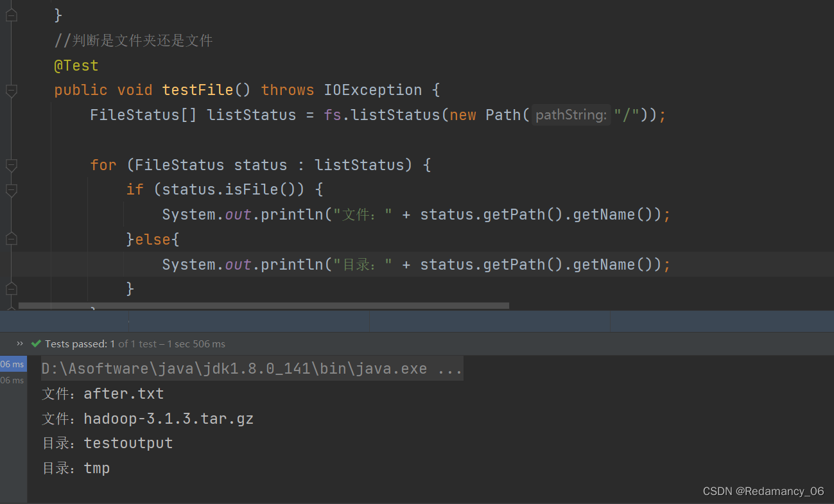Collapse the testFile method fold marker
The height and width of the screenshot is (504, 834).
tap(11, 91)
